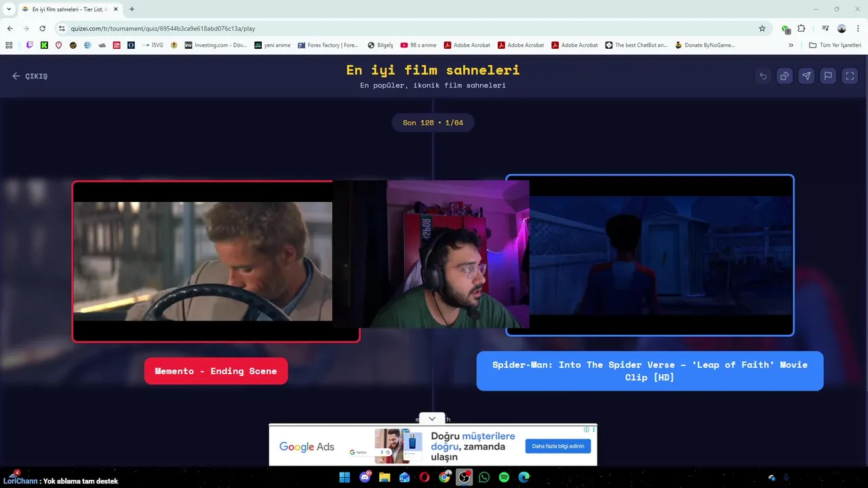Click the Son 128 • 1/64 round indicator
868x488 pixels.
[433, 123]
